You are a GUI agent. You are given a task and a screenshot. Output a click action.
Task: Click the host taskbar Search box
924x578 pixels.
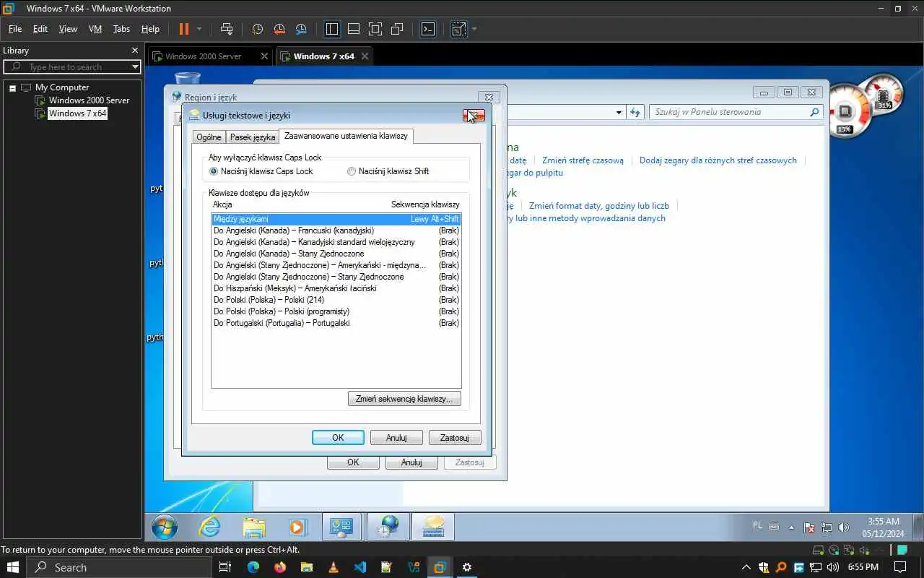[120, 567]
